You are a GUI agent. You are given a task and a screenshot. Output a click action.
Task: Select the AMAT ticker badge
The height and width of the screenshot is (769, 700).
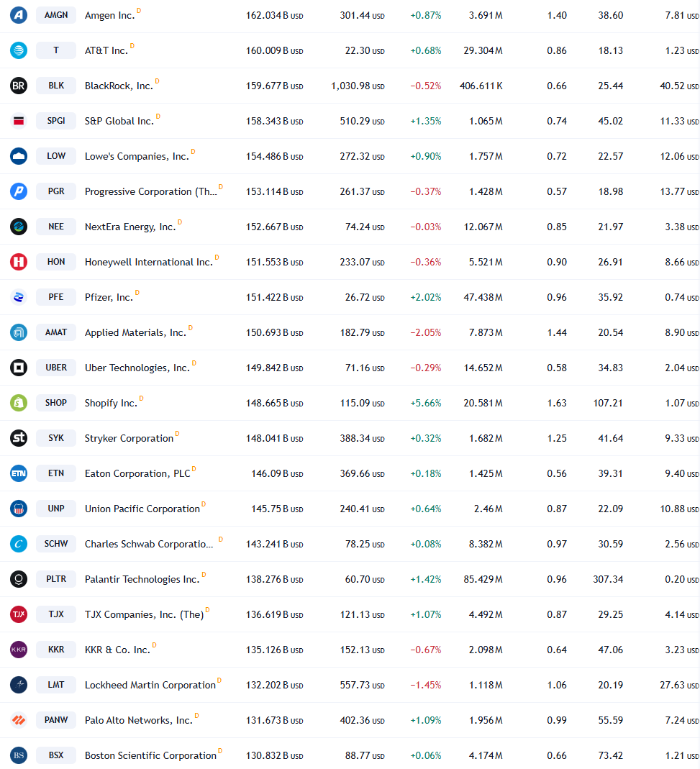tap(56, 332)
